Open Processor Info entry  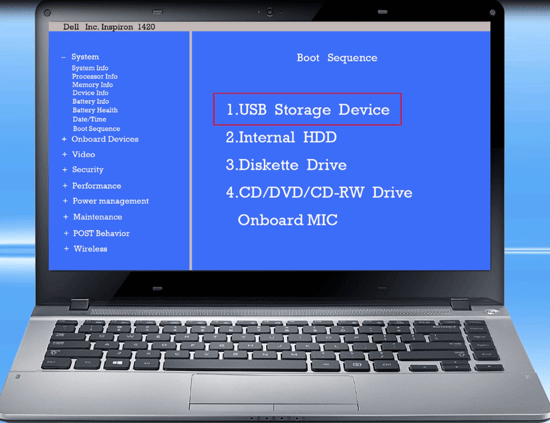pyautogui.click(x=95, y=76)
